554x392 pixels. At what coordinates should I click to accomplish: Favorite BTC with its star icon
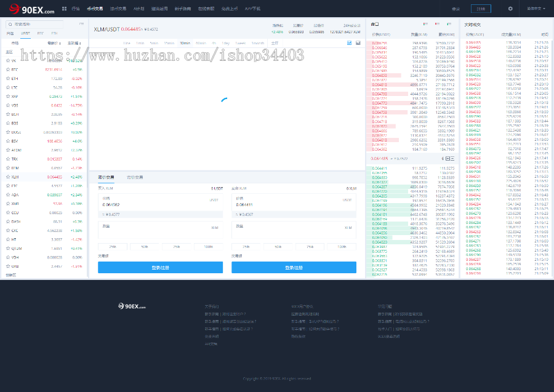[7, 70]
